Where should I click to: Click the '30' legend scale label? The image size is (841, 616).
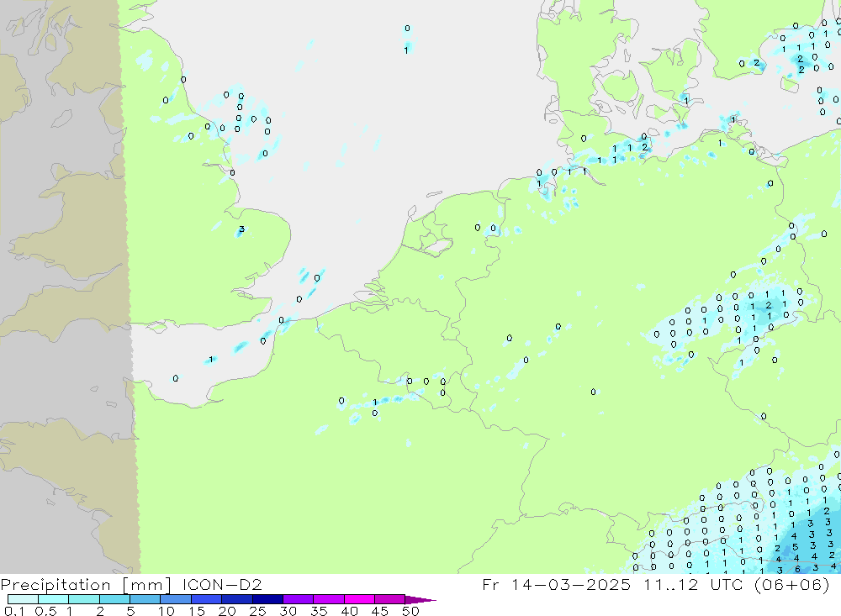point(288,611)
